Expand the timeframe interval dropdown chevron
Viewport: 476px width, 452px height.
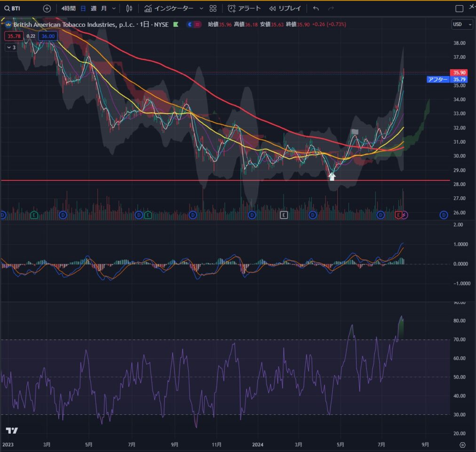(x=114, y=8)
